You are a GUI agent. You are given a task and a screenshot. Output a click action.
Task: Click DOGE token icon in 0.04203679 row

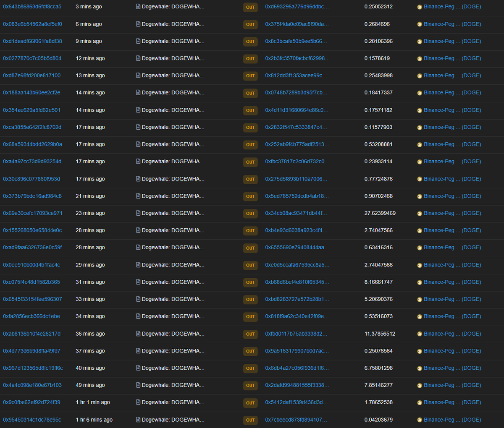coord(420,420)
